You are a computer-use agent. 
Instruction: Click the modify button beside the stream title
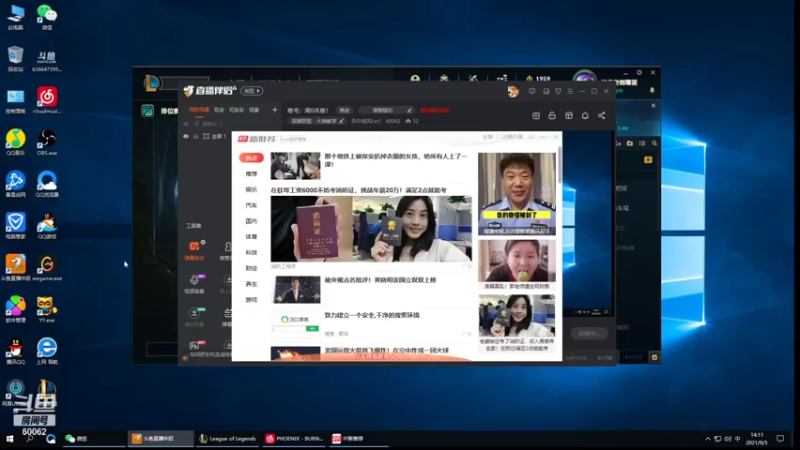tap(344, 110)
